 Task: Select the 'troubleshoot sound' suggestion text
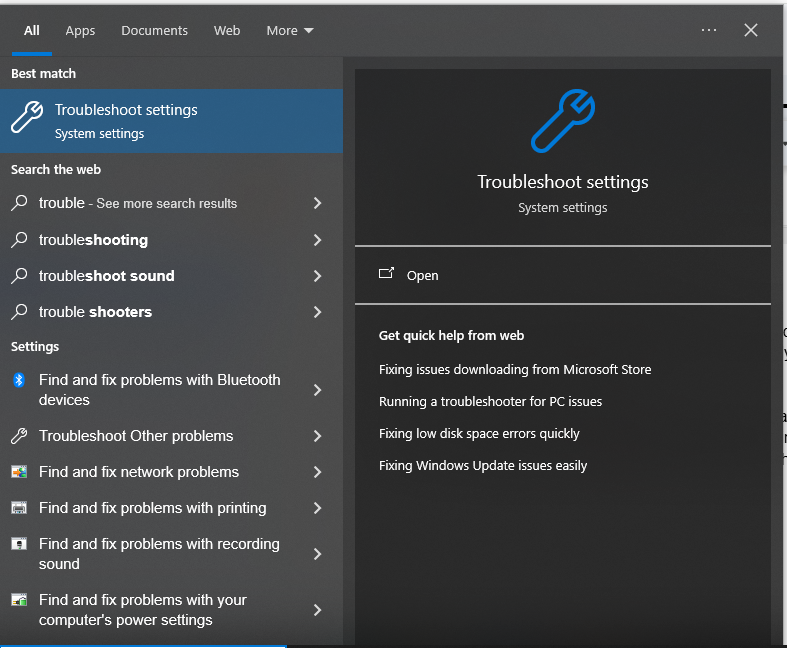106,276
